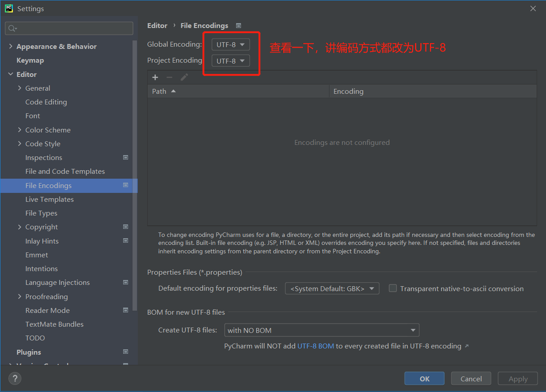Close the Settings dialog
The height and width of the screenshot is (392, 546).
pos(533,8)
